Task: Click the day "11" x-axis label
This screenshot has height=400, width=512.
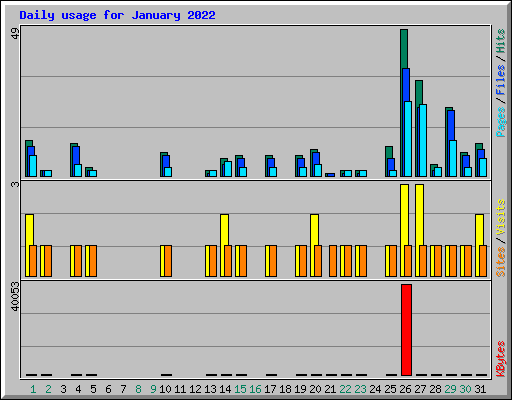Action: [180, 389]
